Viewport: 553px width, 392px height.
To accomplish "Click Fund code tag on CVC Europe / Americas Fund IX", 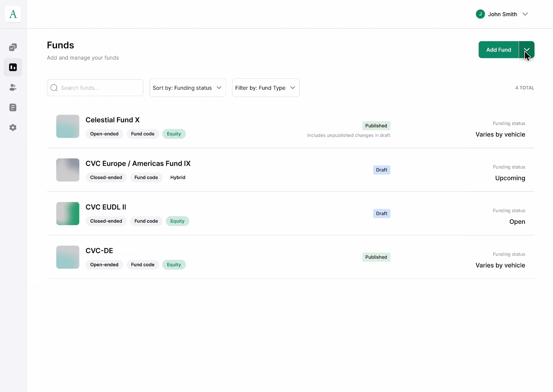I will pyautogui.click(x=146, y=177).
